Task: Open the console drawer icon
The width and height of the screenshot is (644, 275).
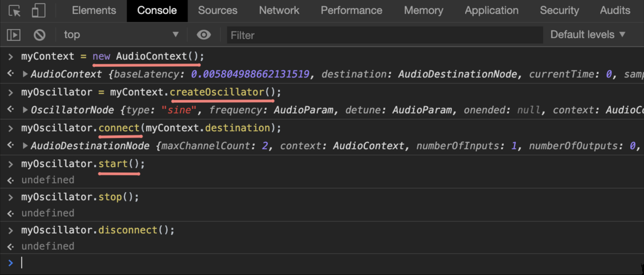Action: (x=14, y=35)
